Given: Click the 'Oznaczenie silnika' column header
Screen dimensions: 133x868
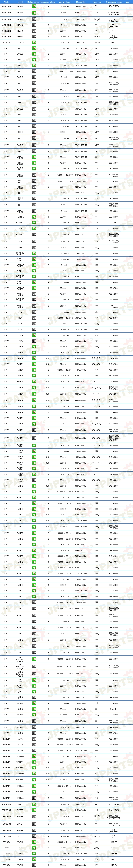Looking at the screenshot, I should [x=114, y=2].
